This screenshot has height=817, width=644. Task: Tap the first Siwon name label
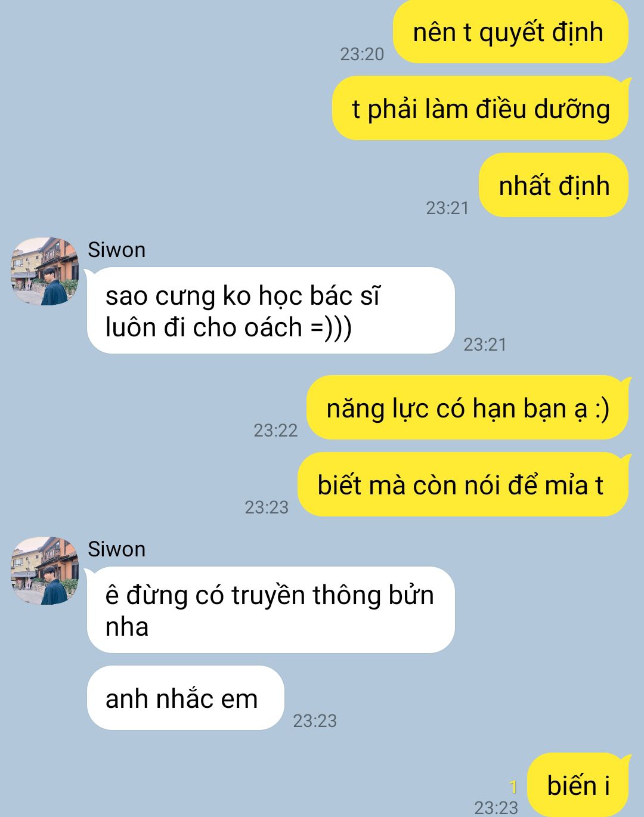point(116,250)
